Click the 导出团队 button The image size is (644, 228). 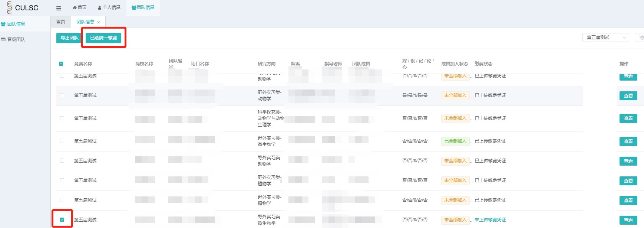coord(69,38)
